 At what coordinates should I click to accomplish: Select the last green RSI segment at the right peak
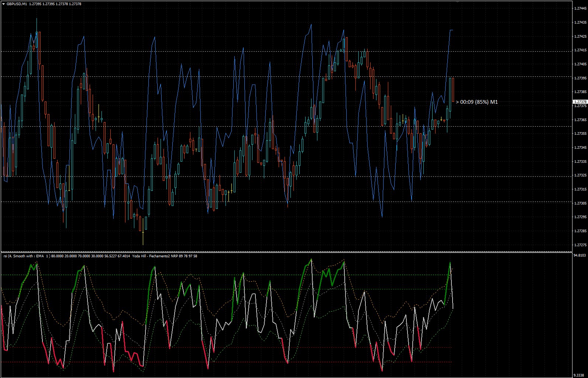(448, 282)
